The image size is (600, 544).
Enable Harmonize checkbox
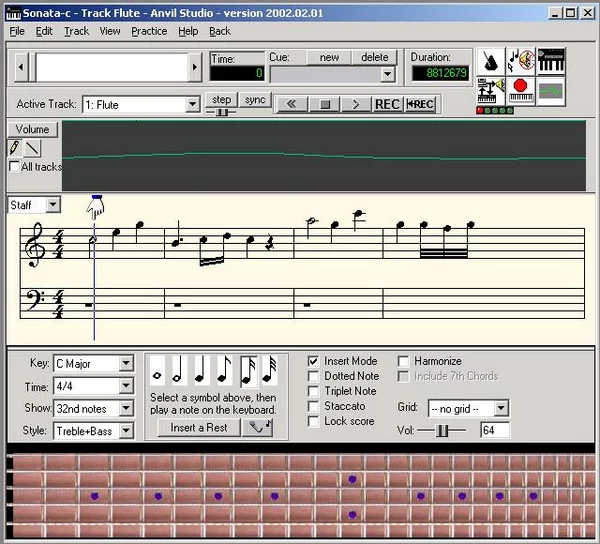click(x=403, y=361)
